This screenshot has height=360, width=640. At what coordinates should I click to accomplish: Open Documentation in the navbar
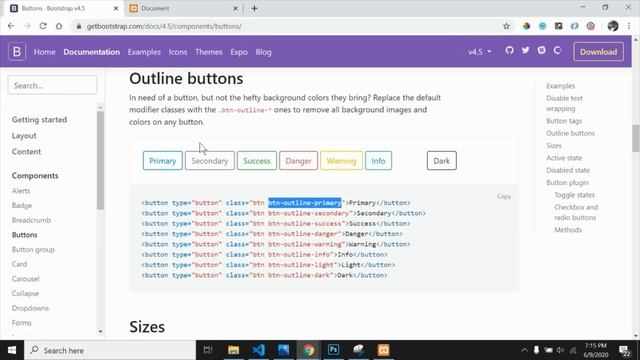tap(91, 52)
